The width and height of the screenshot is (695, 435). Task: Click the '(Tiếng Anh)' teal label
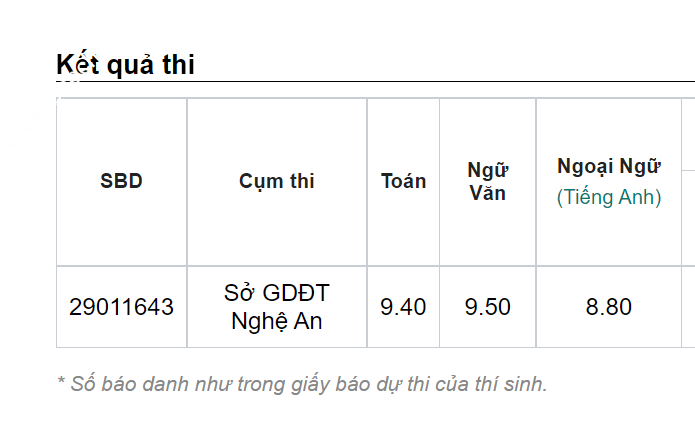click(609, 197)
